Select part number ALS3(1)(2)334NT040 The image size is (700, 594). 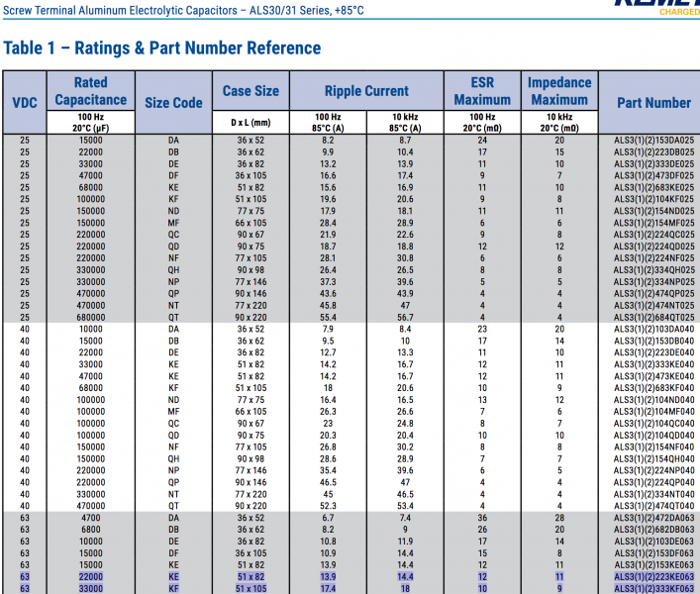pyautogui.click(x=654, y=494)
